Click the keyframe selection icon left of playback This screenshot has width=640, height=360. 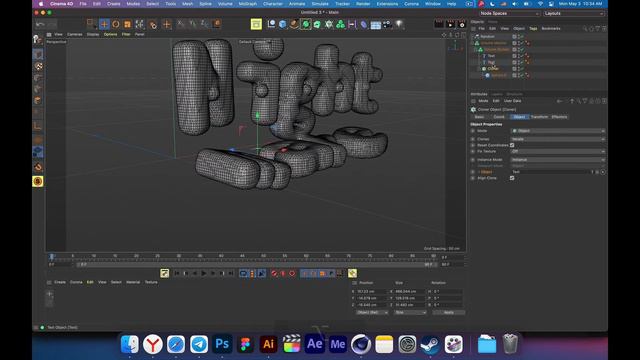point(164,273)
